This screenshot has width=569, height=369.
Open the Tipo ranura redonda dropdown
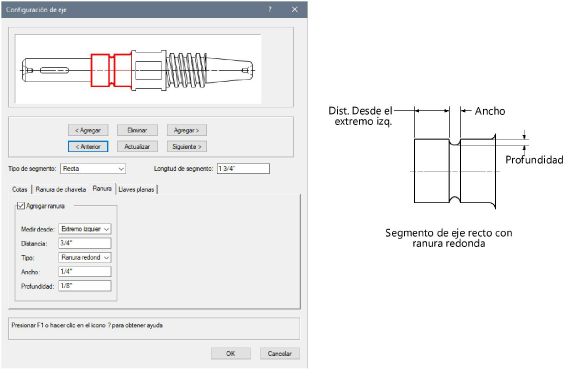click(x=85, y=258)
